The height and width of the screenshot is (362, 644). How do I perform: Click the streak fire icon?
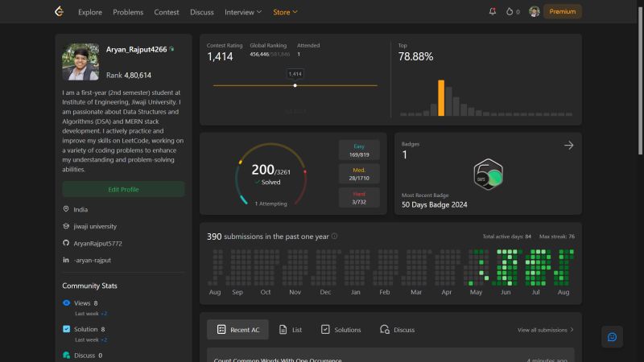coord(510,11)
